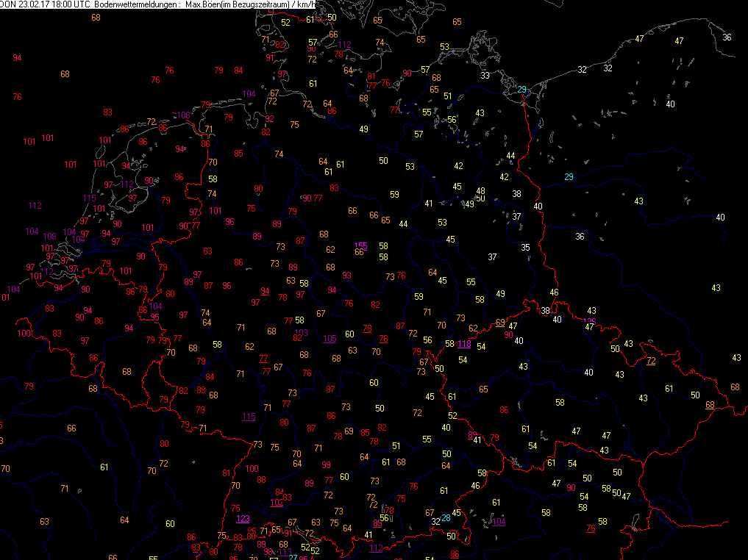Click the Bodenwettermeldungen title text

[x=136, y=4]
